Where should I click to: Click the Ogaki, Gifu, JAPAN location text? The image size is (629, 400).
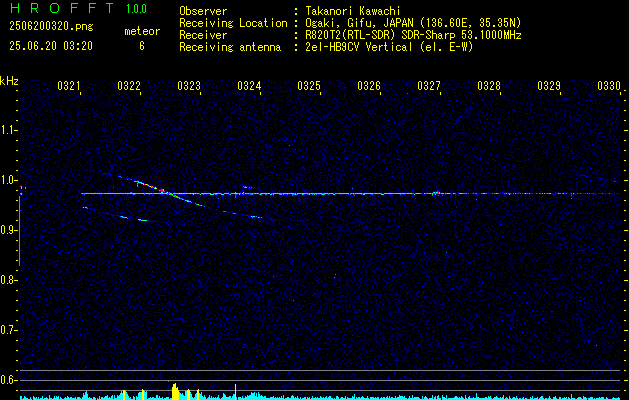413,23
